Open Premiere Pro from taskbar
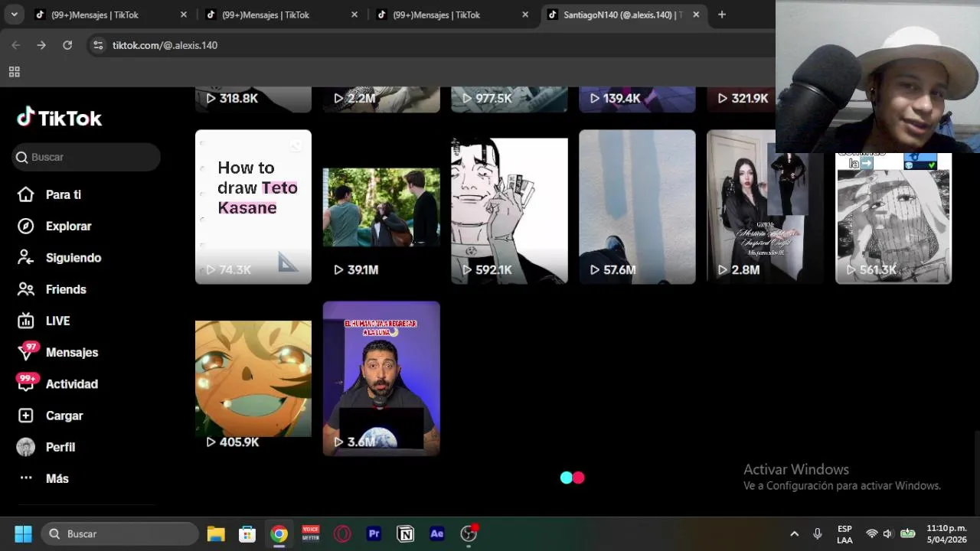Image resolution: width=980 pixels, height=551 pixels. pos(374,533)
